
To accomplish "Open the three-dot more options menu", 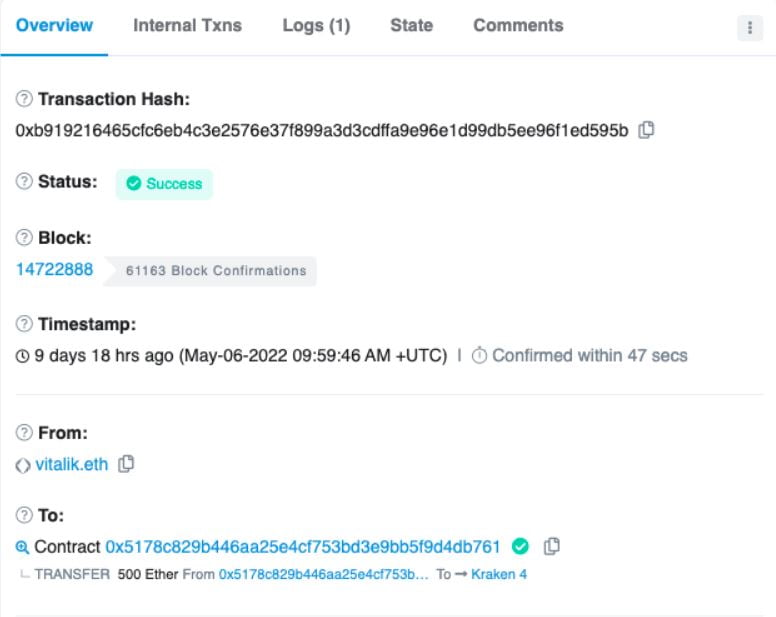I will [749, 29].
